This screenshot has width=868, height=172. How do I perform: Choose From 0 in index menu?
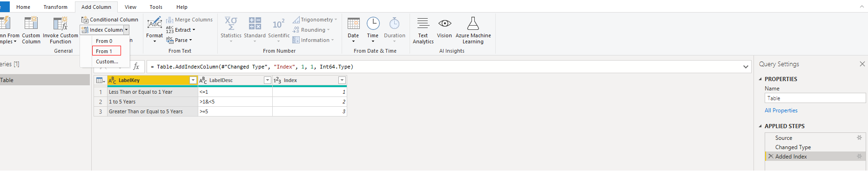pyautogui.click(x=104, y=41)
